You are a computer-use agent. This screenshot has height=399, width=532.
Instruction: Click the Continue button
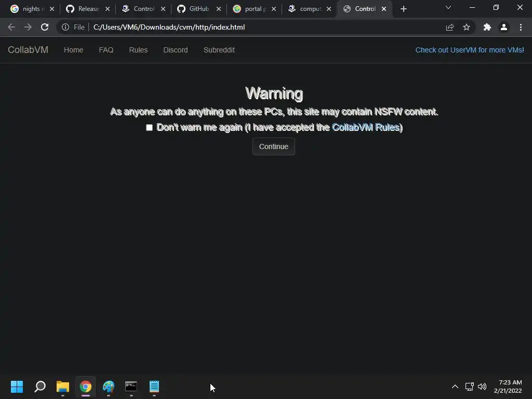(x=274, y=147)
